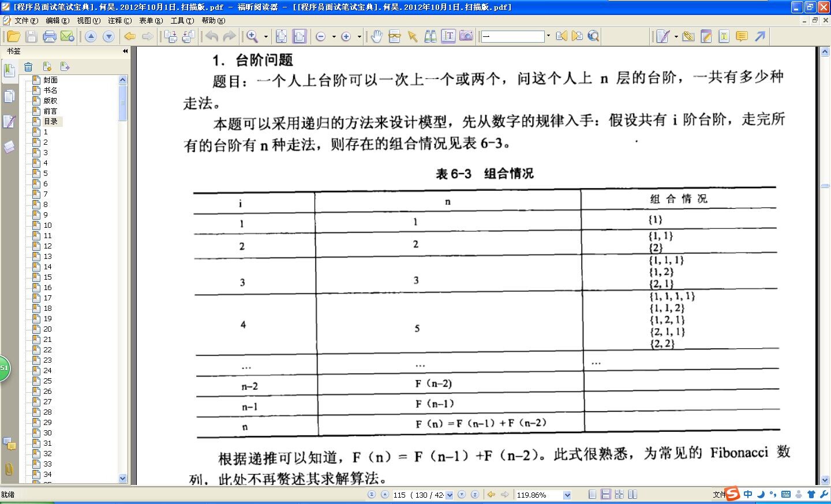The height and width of the screenshot is (504, 831).
Task: Select the arrow annotation selection tool
Action: (412, 36)
